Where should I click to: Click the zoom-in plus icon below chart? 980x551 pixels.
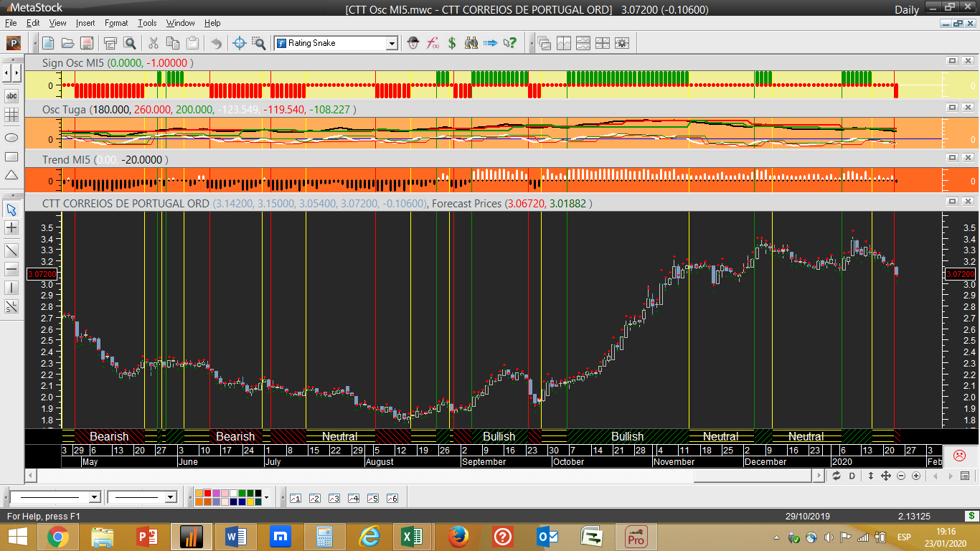(916, 476)
